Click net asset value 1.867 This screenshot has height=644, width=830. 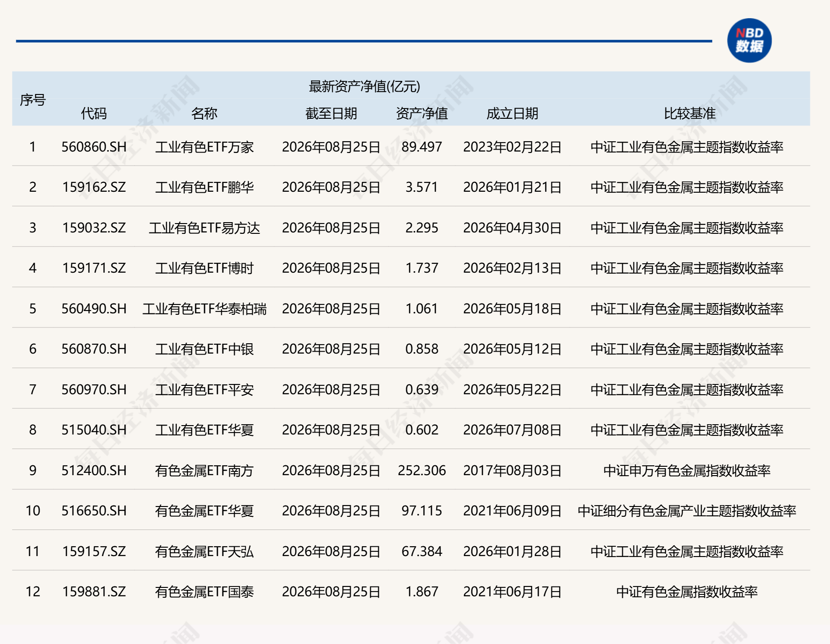[x=422, y=592]
